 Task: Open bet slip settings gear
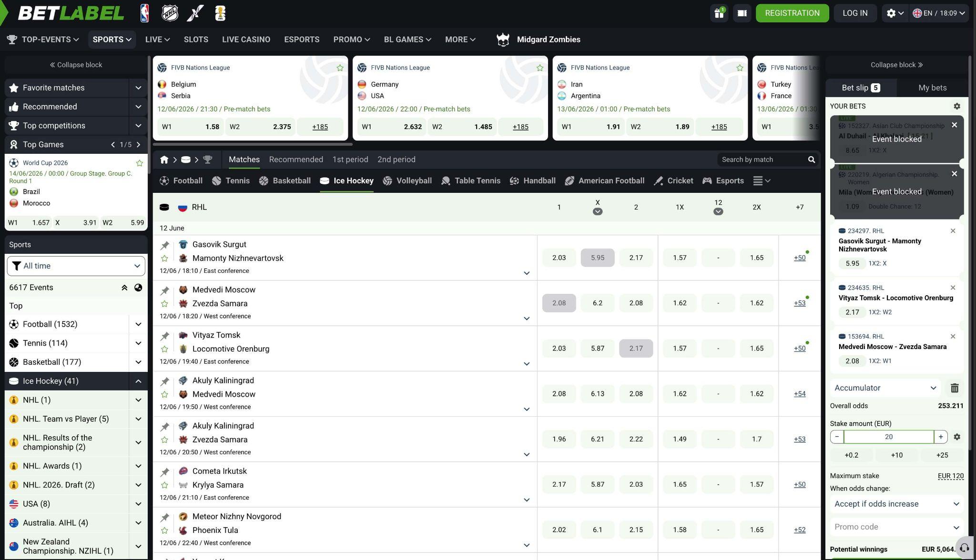[x=957, y=106]
